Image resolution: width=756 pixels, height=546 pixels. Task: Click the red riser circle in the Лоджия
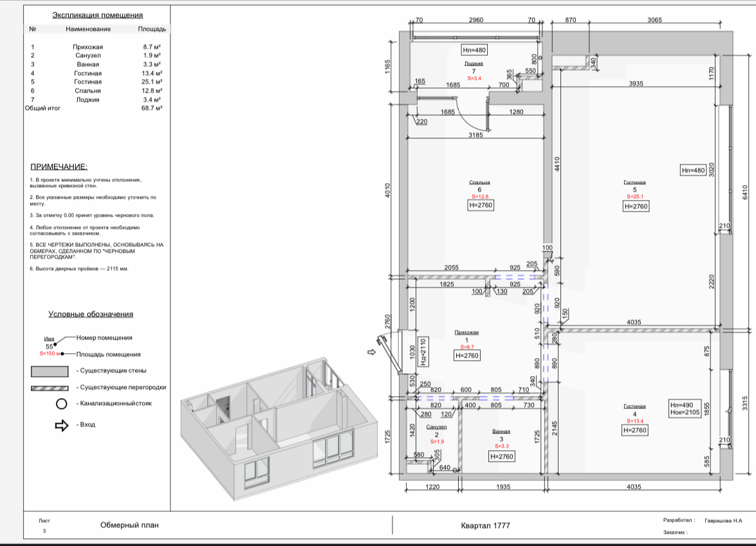pos(540,57)
